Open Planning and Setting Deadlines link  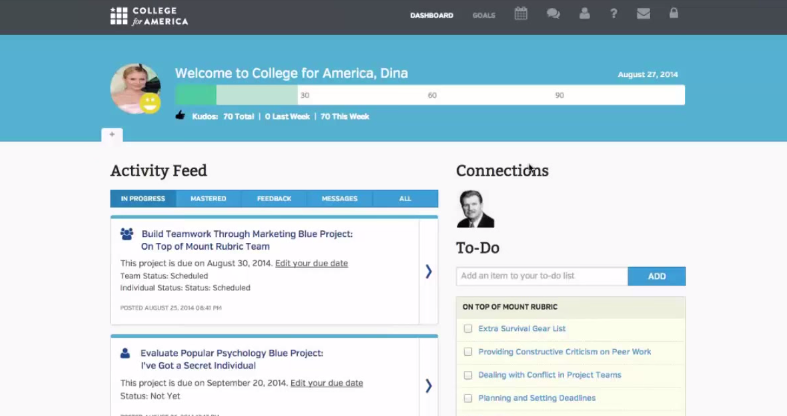point(537,398)
